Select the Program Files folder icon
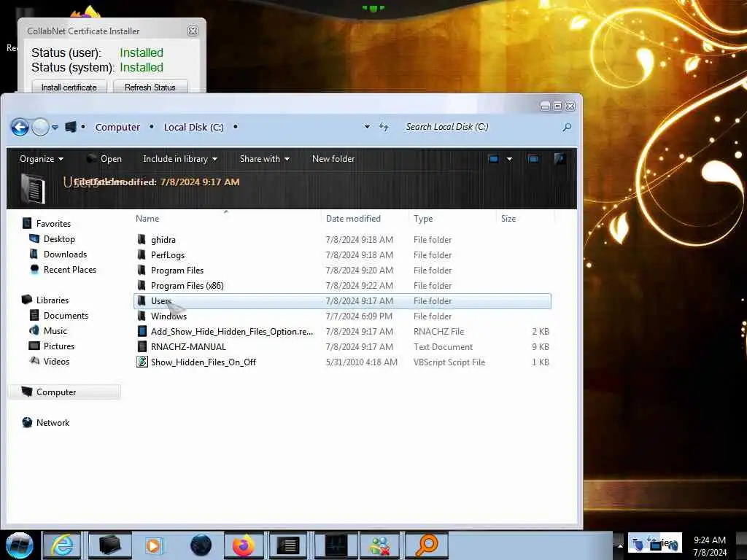This screenshot has height=560, width=747. coord(142,270)
